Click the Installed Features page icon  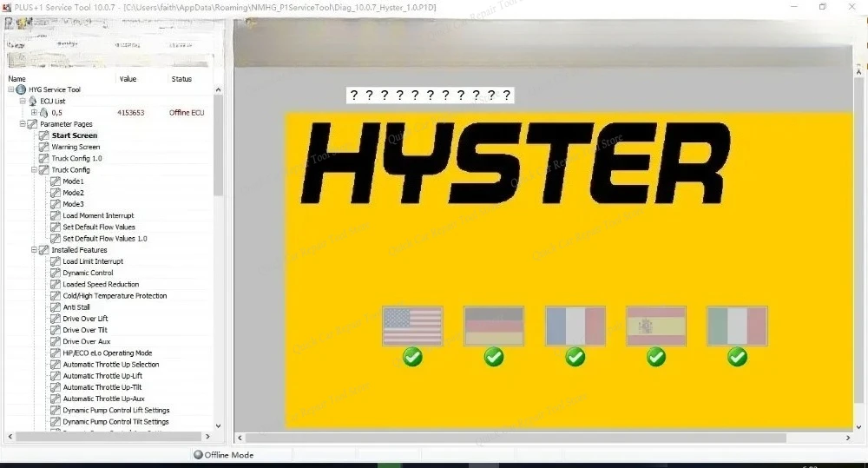click(43, 250)
